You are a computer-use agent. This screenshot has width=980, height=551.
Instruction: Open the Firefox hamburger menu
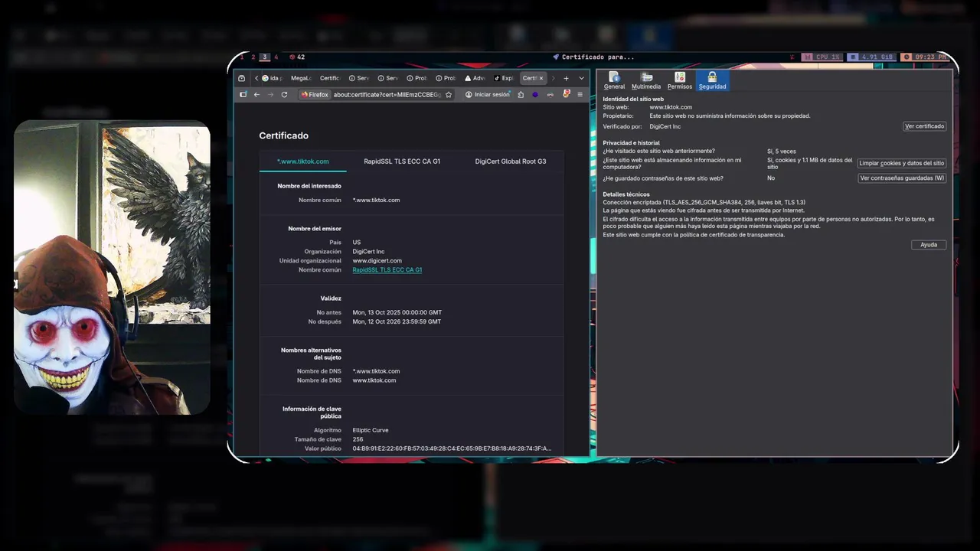[580, 95]
